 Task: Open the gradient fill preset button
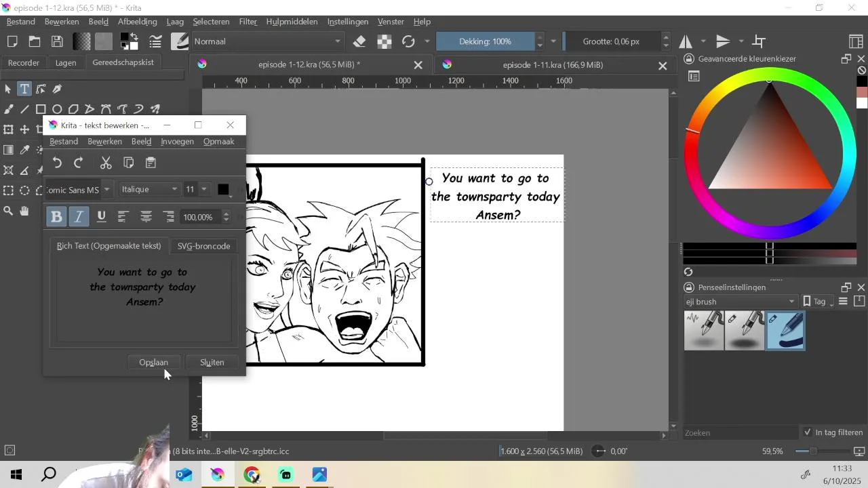tap(82, 41)
